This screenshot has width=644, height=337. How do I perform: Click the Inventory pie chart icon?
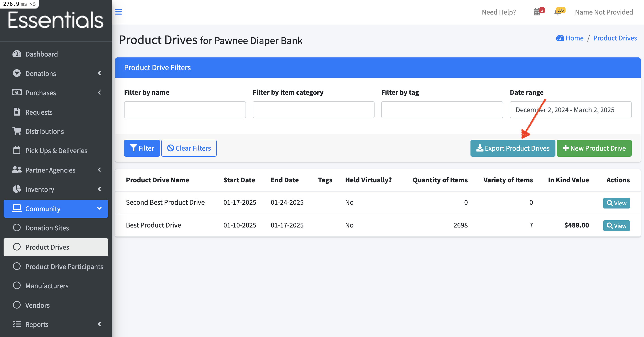tap(17, 189)
